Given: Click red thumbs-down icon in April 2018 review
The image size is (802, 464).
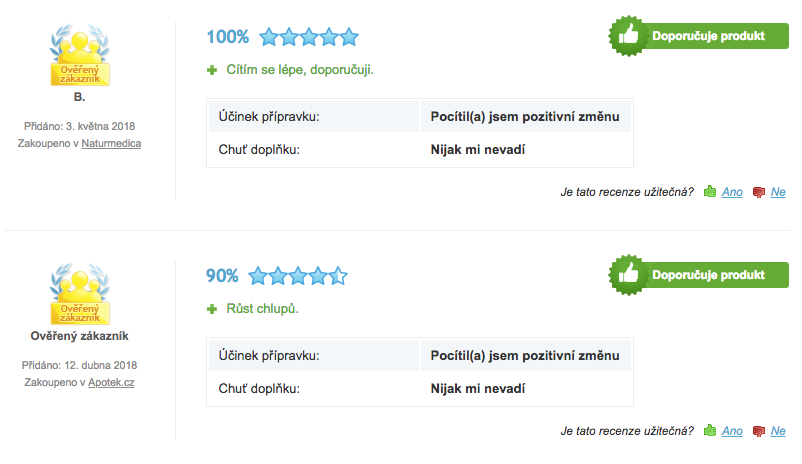Looking at the screenshot, I should pos(759,431).
